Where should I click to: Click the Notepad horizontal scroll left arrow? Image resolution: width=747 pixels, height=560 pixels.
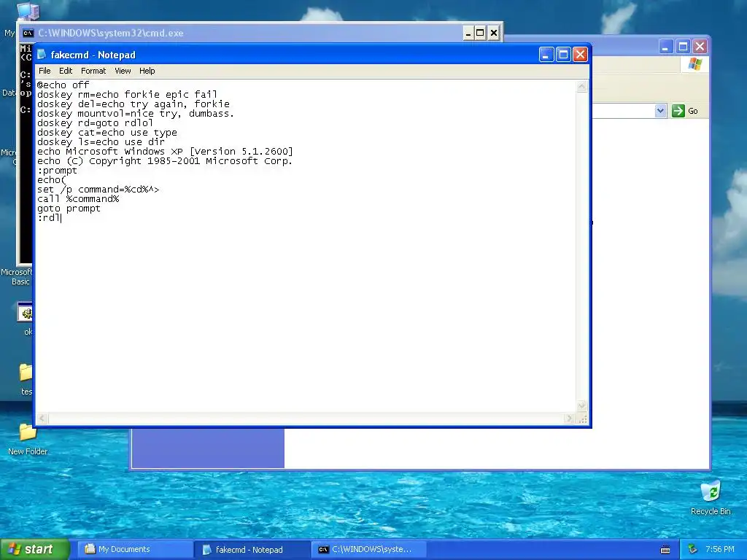(x=42, y=418)
